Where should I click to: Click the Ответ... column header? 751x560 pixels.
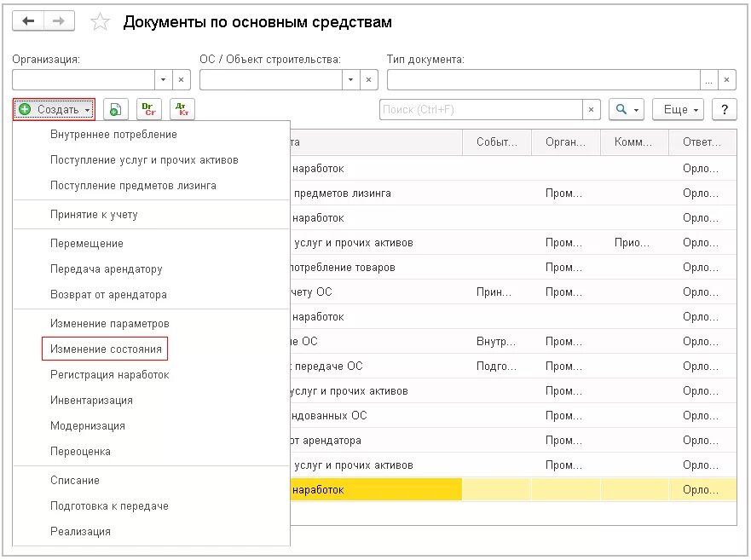click(x=702, y=141)
